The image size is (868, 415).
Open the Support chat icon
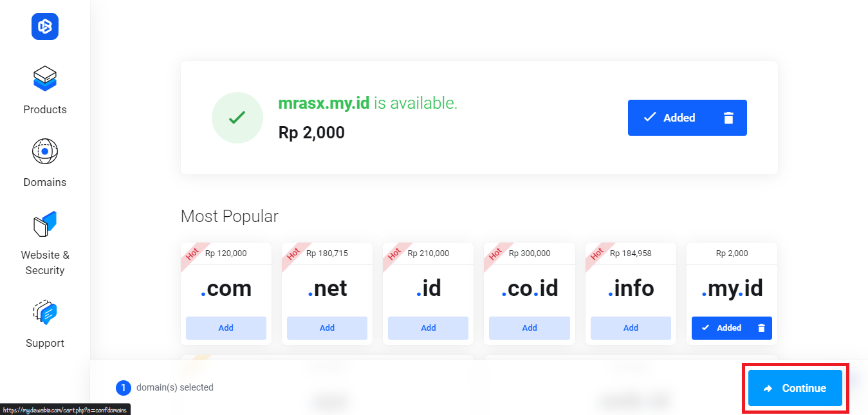click(x=45, y=312)
